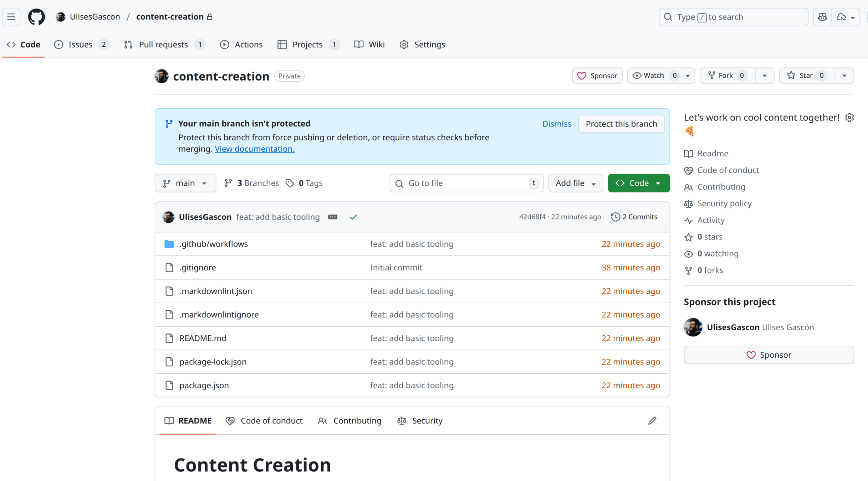Viewport: 868px width, 481px height.
Task: Open repository details gear icon
Action: (x=849, y=118)
